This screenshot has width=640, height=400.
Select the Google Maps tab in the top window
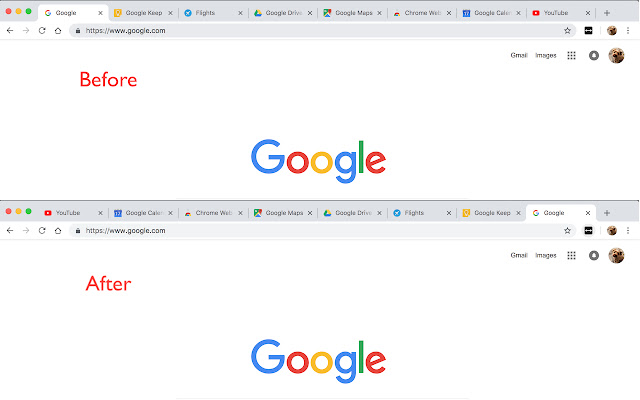(348, 13)
